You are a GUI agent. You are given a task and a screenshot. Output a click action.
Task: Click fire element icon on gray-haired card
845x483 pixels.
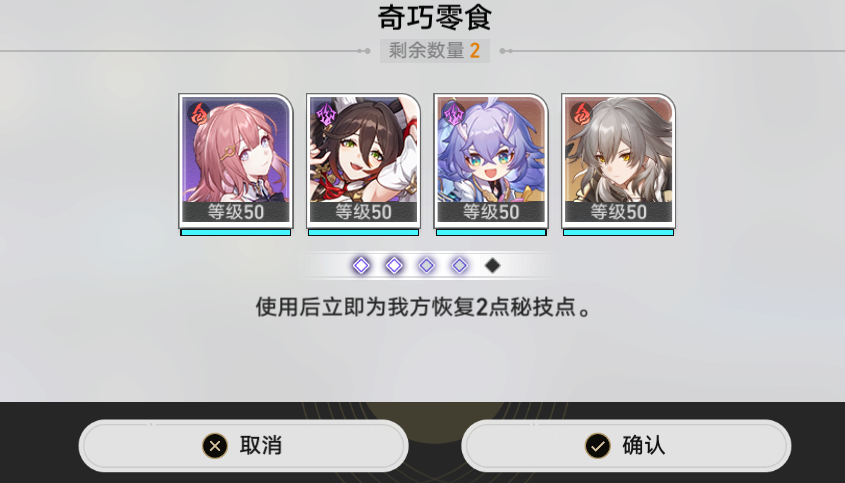[581, 114]
